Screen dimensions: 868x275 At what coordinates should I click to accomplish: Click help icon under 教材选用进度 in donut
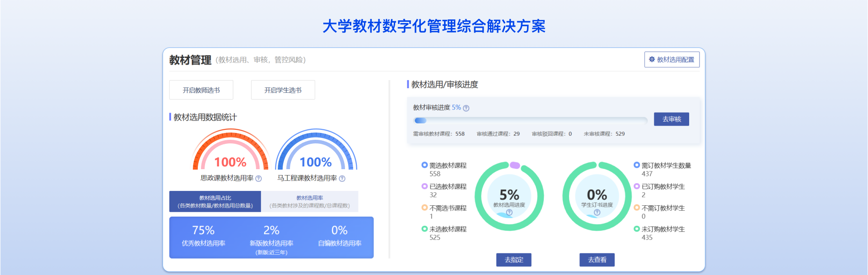509,212
